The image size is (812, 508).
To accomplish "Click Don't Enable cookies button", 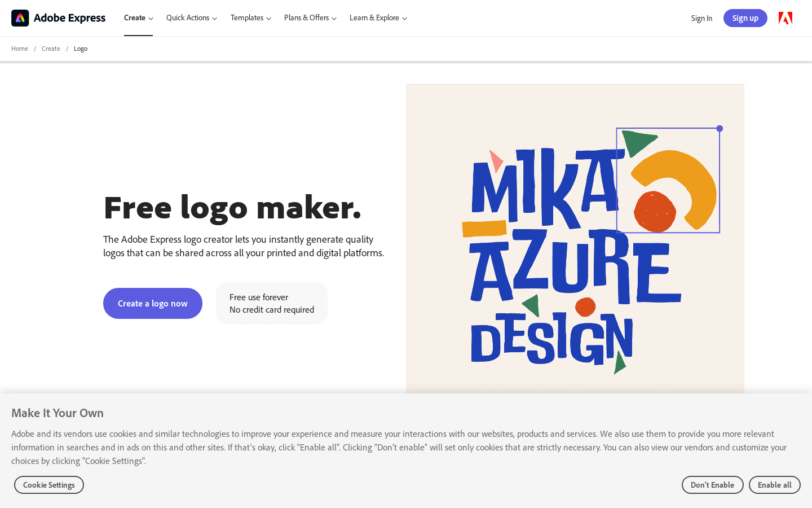I will tap(713, 485).
